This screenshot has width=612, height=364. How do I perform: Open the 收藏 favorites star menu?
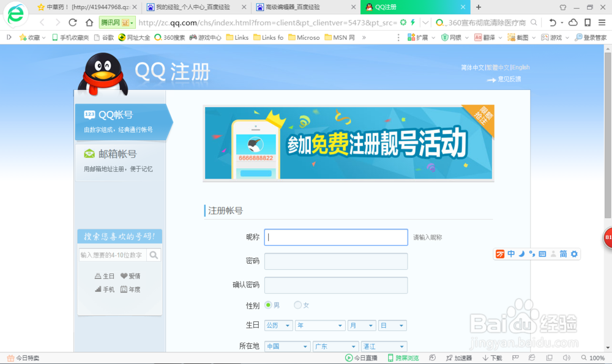pyautogui.click(x=32, y=37)
